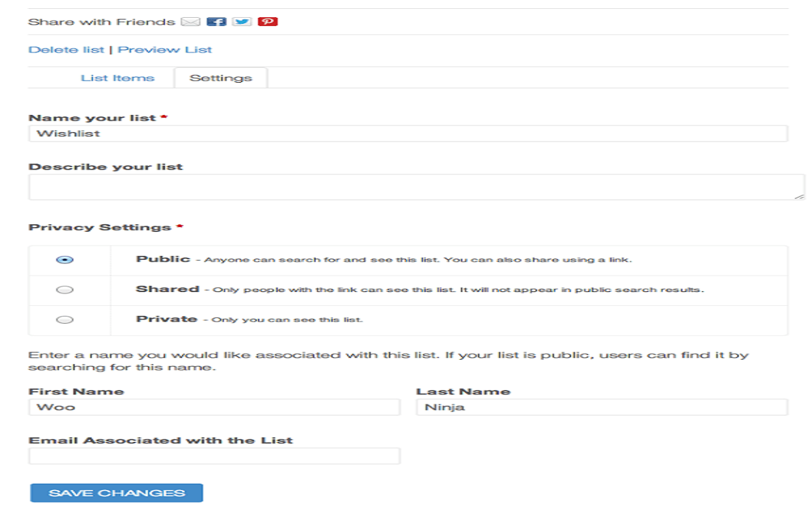812x524 pixels.
Task: Share the wishlist on Facebook
Action: tap(216, 21)
